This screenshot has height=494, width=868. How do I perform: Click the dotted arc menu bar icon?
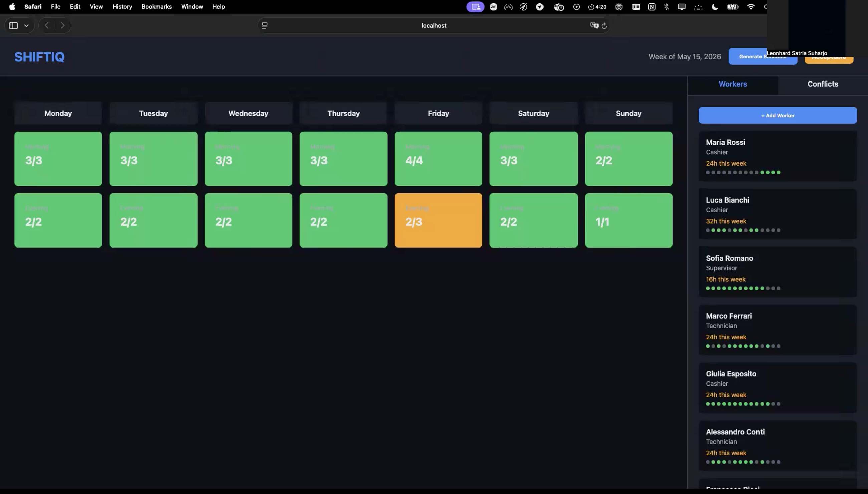[x=698, y=7]
